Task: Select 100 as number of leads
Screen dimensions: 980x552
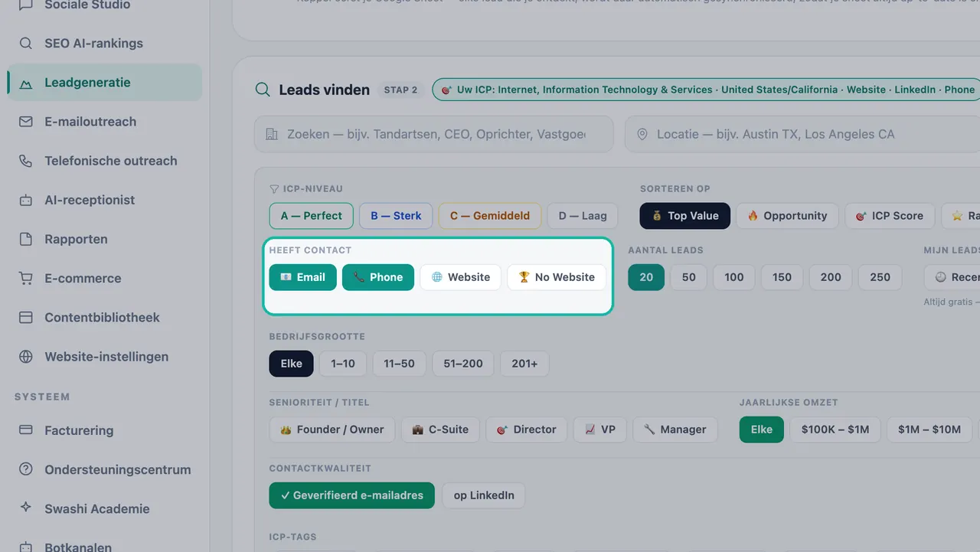Action: pos(734,277)
